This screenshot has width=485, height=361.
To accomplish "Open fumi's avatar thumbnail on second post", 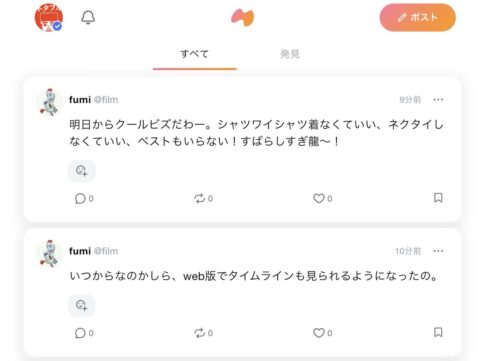I will [x=49, y=253].
